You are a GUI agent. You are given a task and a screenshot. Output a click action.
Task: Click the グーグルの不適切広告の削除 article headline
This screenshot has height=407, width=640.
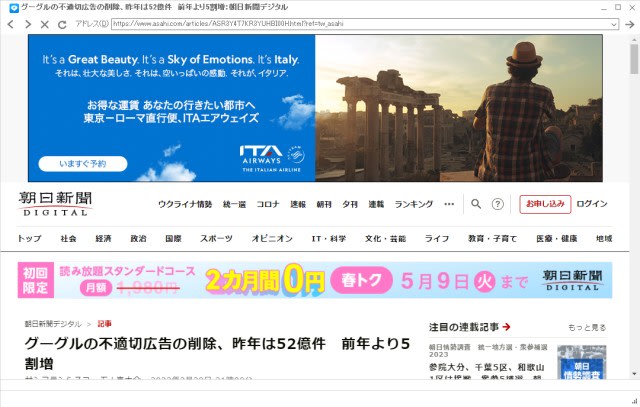coord(217,353)
